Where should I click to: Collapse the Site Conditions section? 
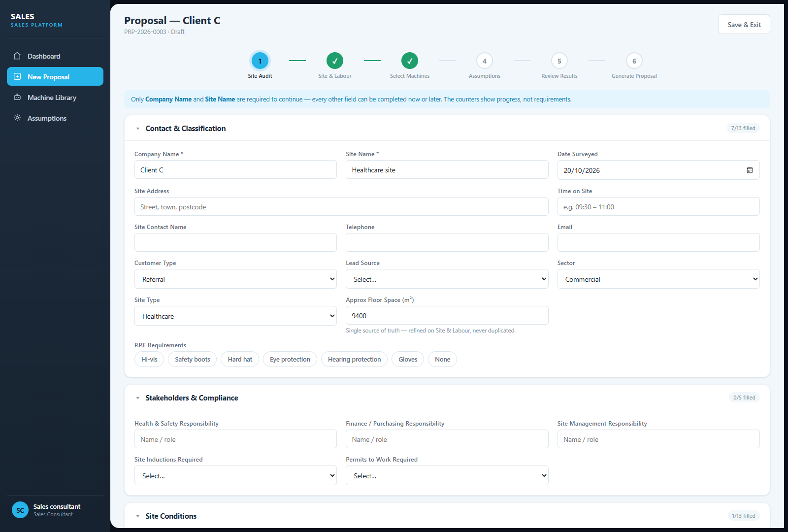[x=138, y=516]
